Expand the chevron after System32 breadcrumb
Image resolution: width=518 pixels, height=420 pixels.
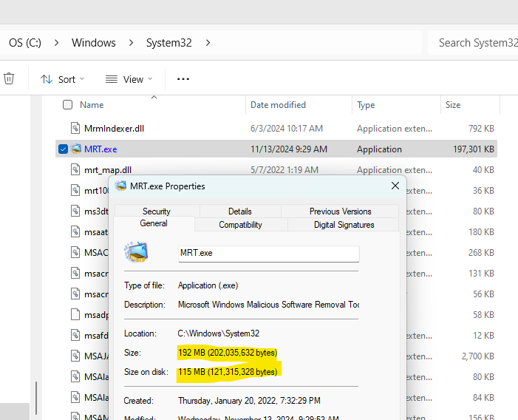208,43
